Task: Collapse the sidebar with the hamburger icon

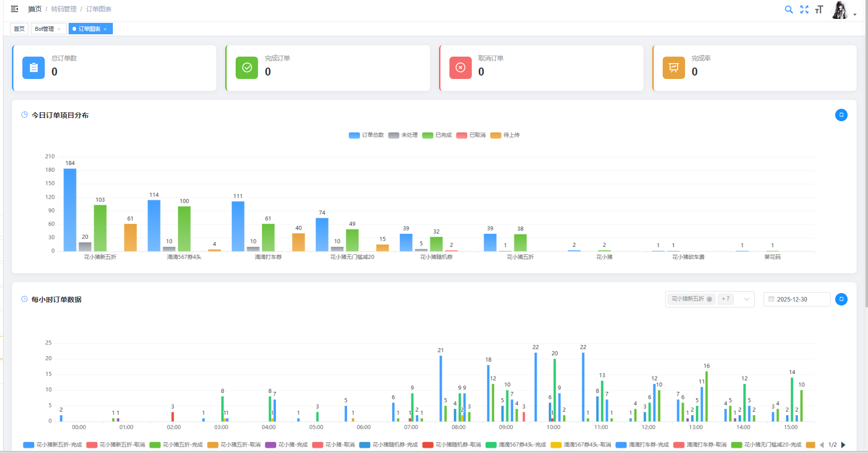Action: 14,9
